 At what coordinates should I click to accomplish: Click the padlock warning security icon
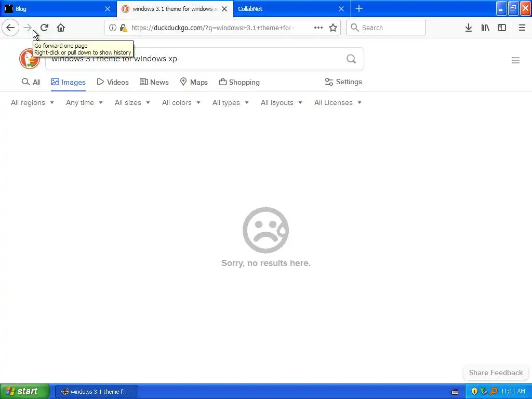[x=124, y=28]
